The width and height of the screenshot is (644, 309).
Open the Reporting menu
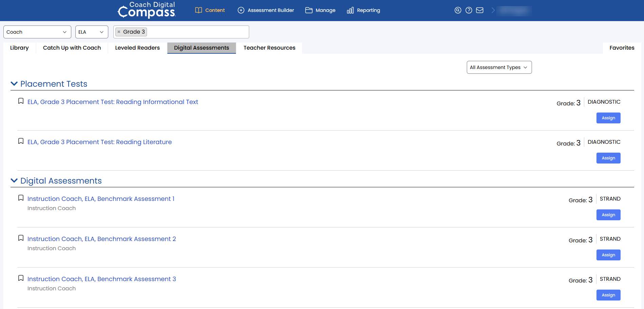[x=363, y=10]
